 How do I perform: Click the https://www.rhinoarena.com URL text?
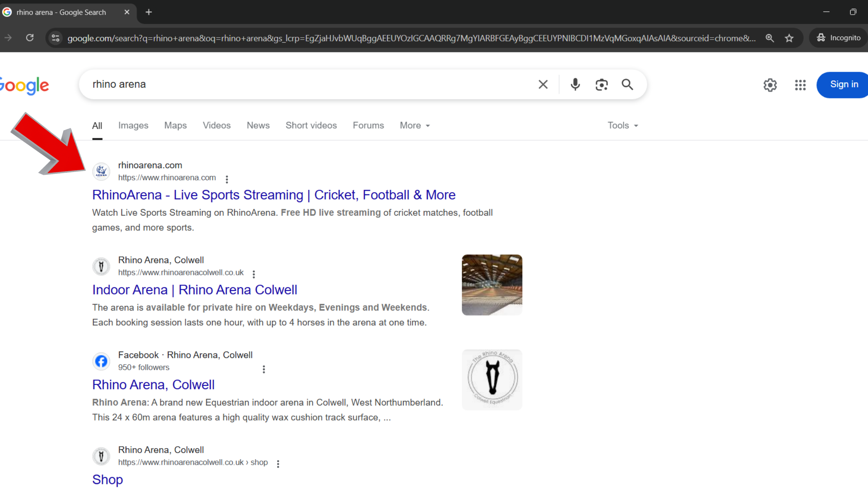pyautogui.click(x=167, y=177)
